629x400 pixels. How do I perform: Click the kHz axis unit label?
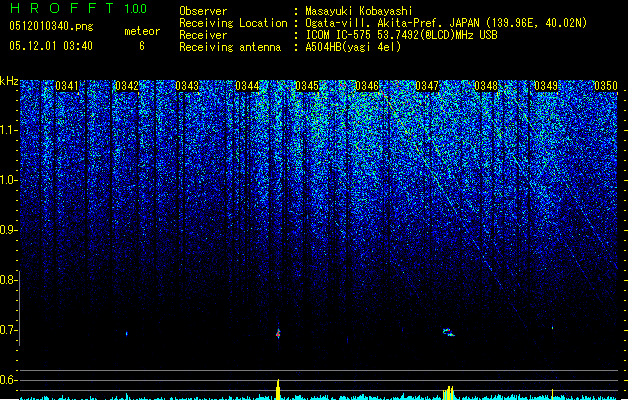[x=9, y=81]
